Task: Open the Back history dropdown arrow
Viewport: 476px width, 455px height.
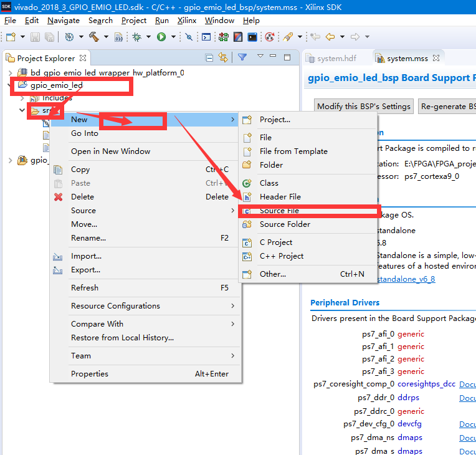Action: tap(342, 37)
